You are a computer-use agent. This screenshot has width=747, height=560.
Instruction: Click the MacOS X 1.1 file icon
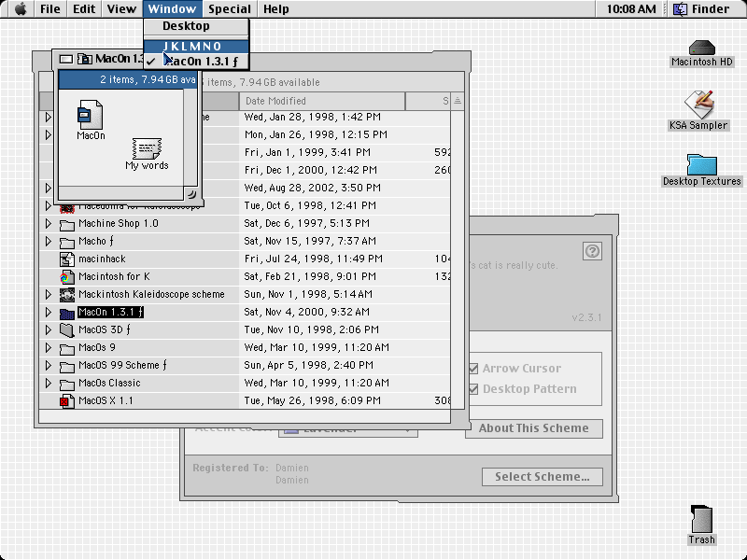tap(66, 401)
